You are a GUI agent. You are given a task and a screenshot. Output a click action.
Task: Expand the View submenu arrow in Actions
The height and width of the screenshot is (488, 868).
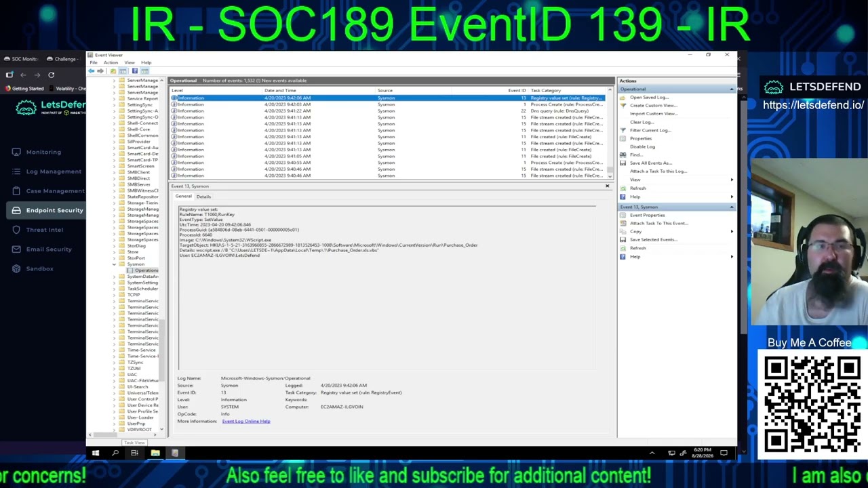[x=731, y=180]
